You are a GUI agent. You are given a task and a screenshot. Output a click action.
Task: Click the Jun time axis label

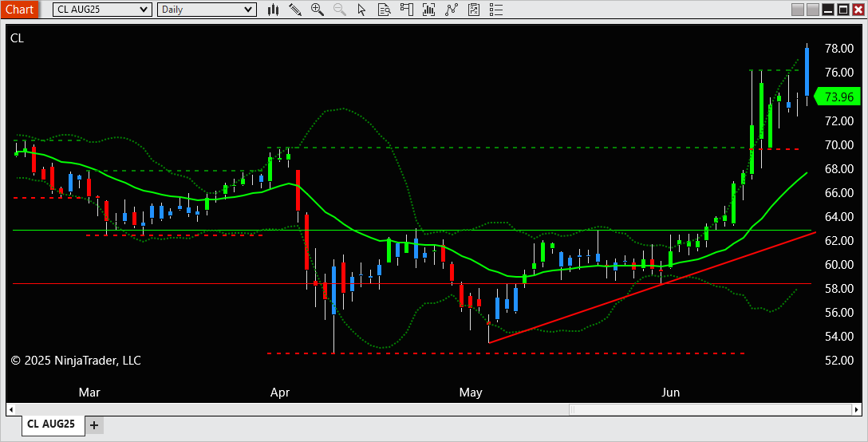(x=670, y=393)
